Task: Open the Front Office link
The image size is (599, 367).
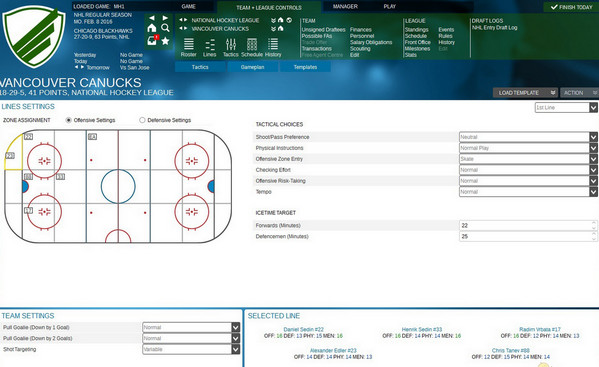Action: [x=418, y=42]
